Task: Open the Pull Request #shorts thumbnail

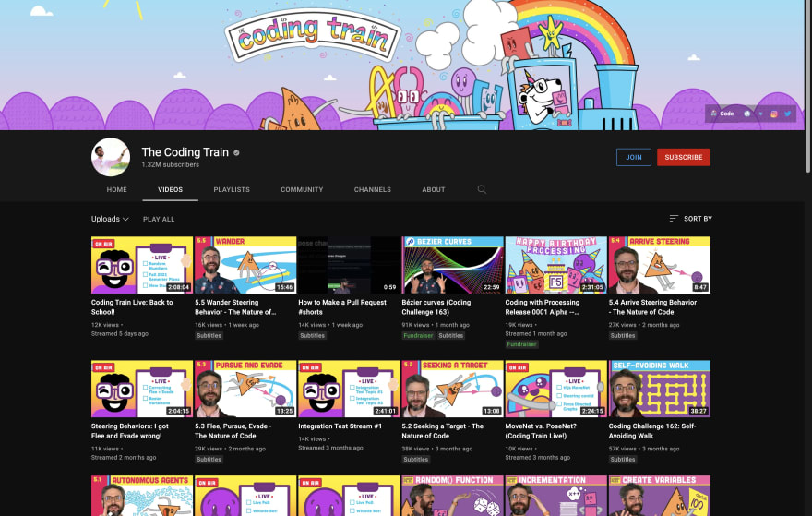Action: (349, 265)
